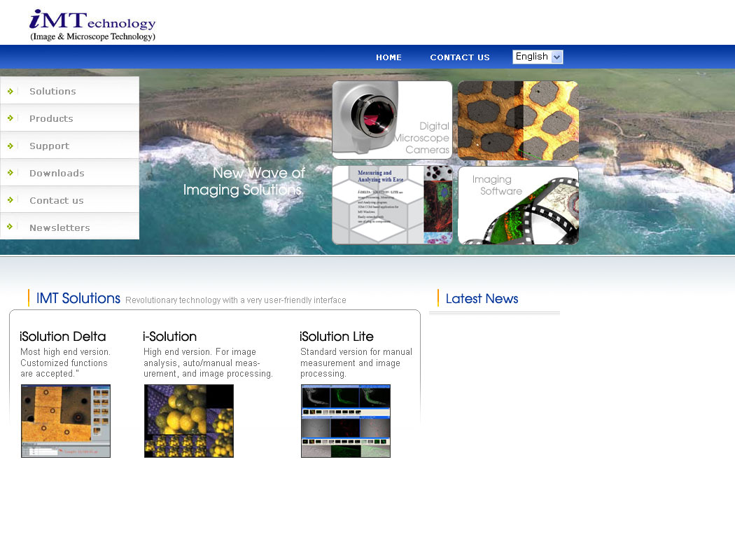This screenshot has height=560, width=735.
Task: Expand the English language dropdown
Action: tap(538, 57)
